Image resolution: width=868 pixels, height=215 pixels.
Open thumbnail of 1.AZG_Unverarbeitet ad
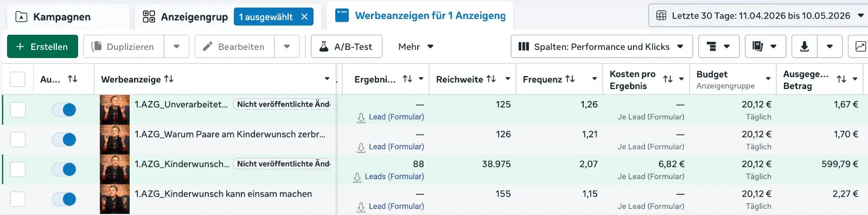click(114, 110)
